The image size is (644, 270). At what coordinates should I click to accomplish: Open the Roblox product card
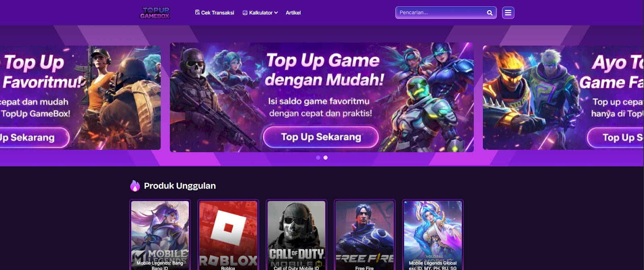point(228,235)
